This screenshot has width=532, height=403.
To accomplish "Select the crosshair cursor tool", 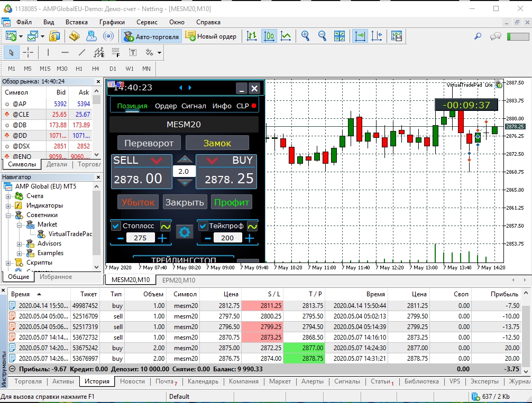I will click(x=28, y=52).
